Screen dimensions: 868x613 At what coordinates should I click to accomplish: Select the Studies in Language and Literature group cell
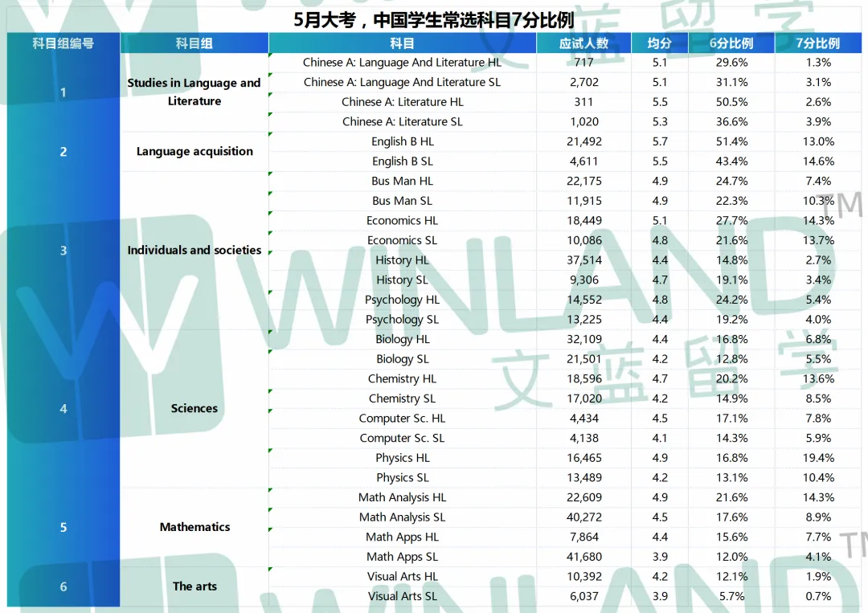pos(194,92)
